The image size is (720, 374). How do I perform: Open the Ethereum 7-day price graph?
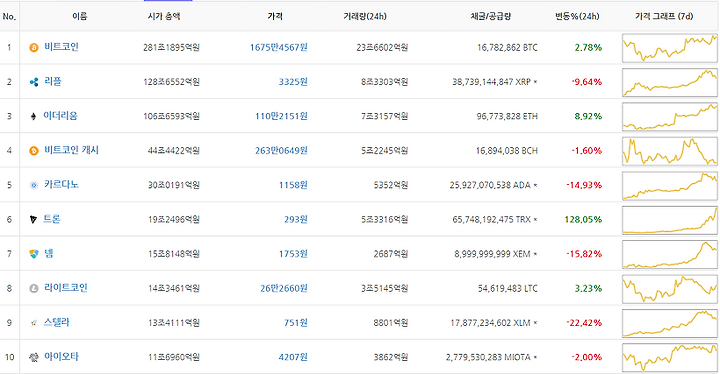[x=670, y=117]
